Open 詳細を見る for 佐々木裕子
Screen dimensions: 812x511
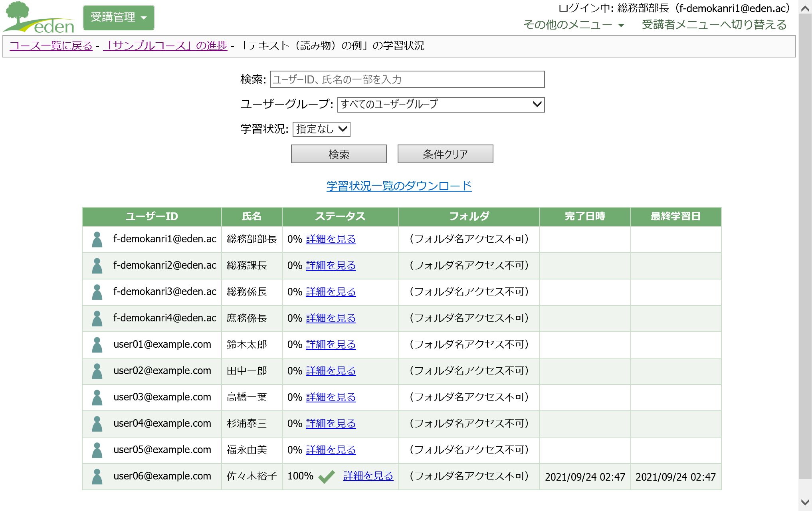[368, 476]
